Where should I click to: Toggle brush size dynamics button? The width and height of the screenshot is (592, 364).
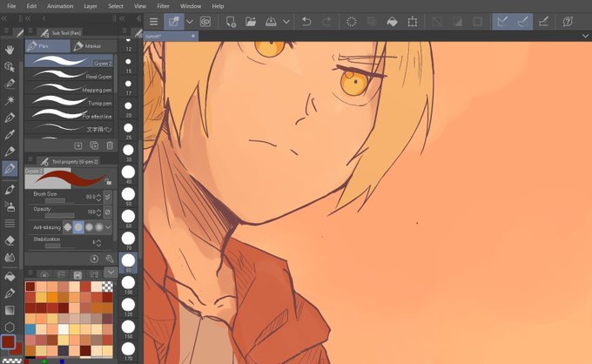pos(108,197)
